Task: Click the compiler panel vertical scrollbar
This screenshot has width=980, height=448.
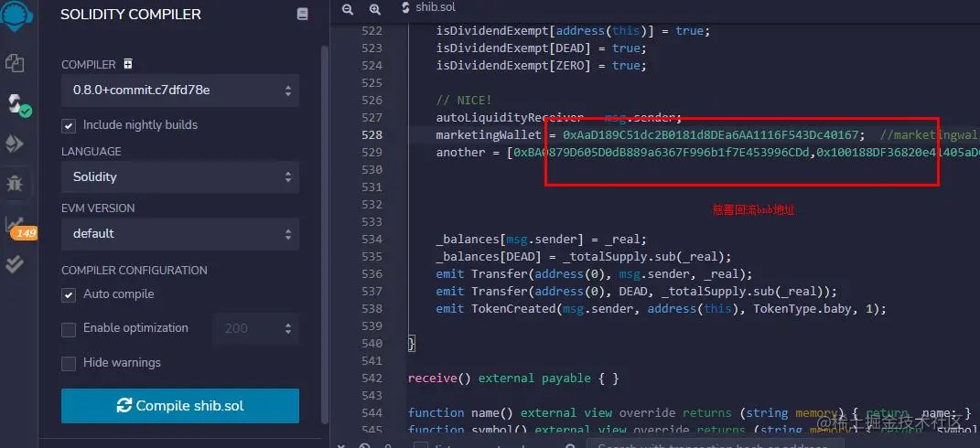Action: tap(324, 234)
